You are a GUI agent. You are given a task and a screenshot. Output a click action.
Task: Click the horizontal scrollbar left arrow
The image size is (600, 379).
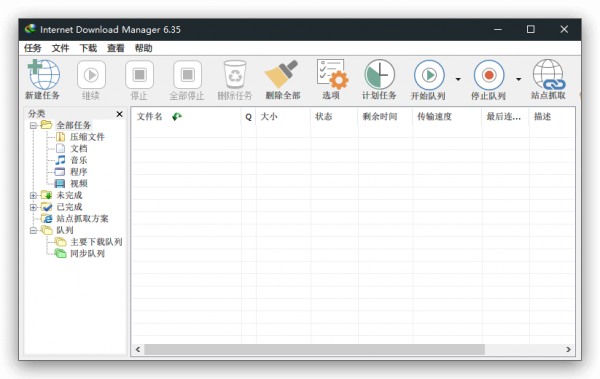(138, 350)
